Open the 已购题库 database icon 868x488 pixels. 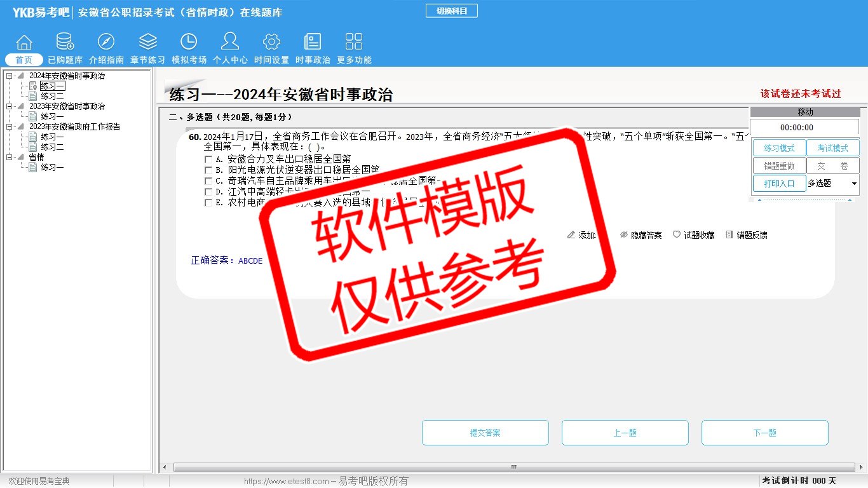point(65,43)
